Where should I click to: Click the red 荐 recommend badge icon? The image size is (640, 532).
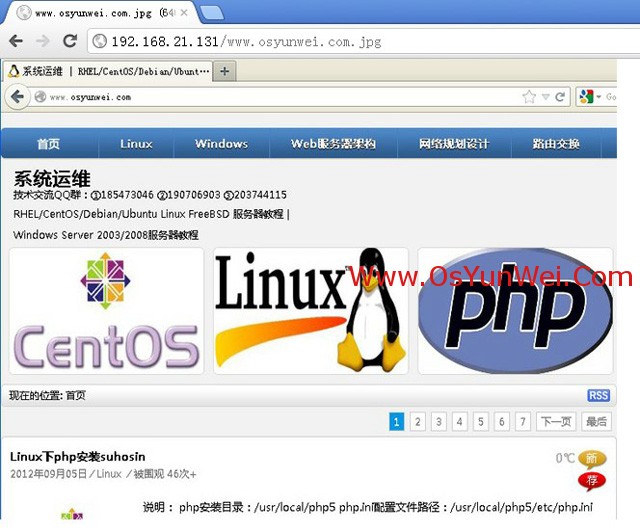(592, 481)
